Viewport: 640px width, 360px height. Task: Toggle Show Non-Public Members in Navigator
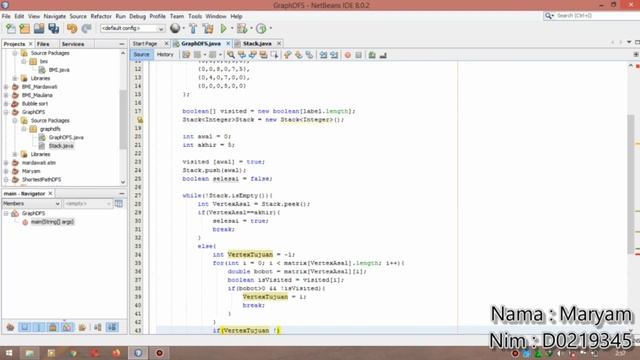53,327
